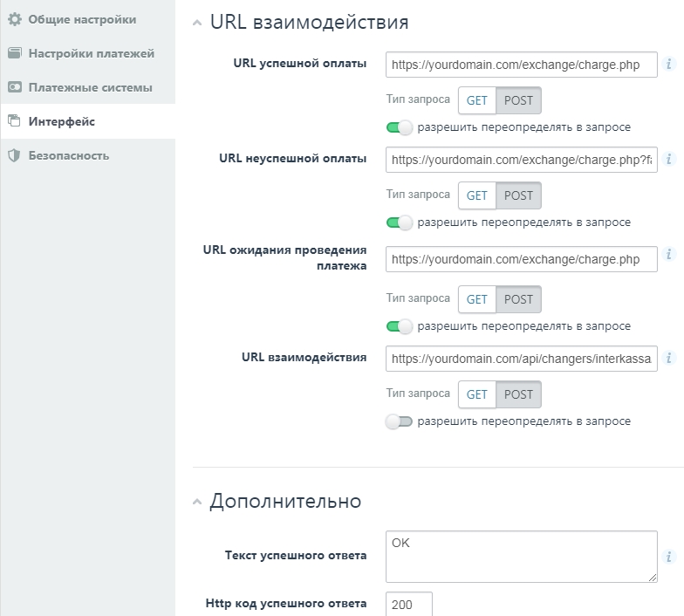Click the Http код успешного ответа field

(x=408, y=604)
